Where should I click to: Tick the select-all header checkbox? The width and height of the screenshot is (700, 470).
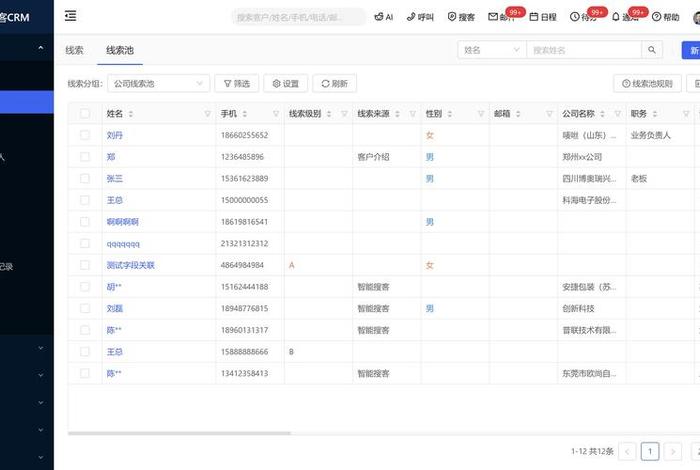pyautogui.click(x=85, y=114)
